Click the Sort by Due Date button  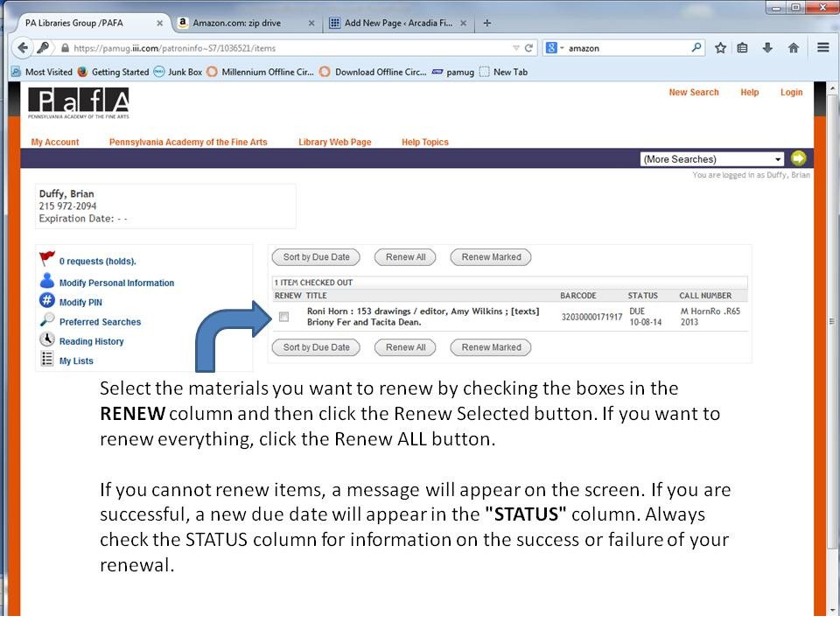click(x=315, y=256)
